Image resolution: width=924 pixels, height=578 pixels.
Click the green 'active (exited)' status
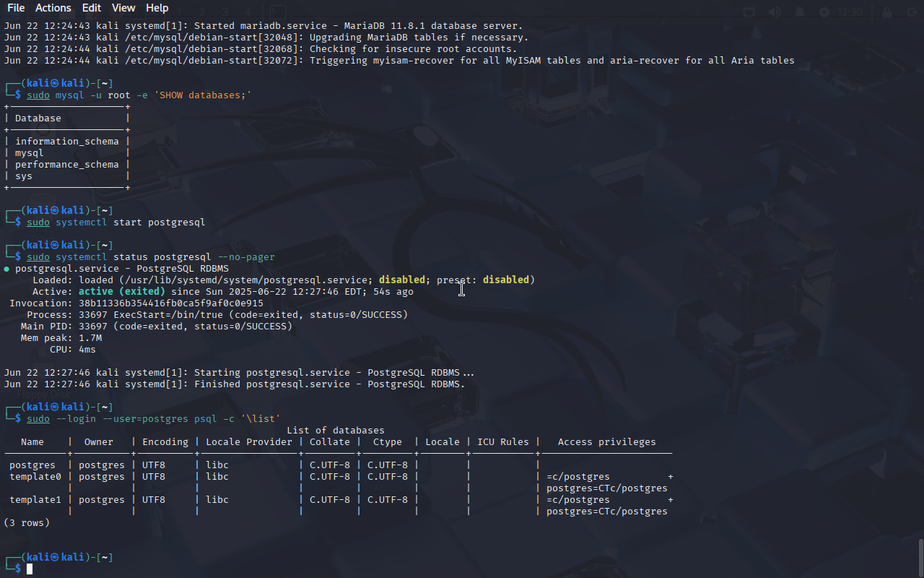click(122, 292)
